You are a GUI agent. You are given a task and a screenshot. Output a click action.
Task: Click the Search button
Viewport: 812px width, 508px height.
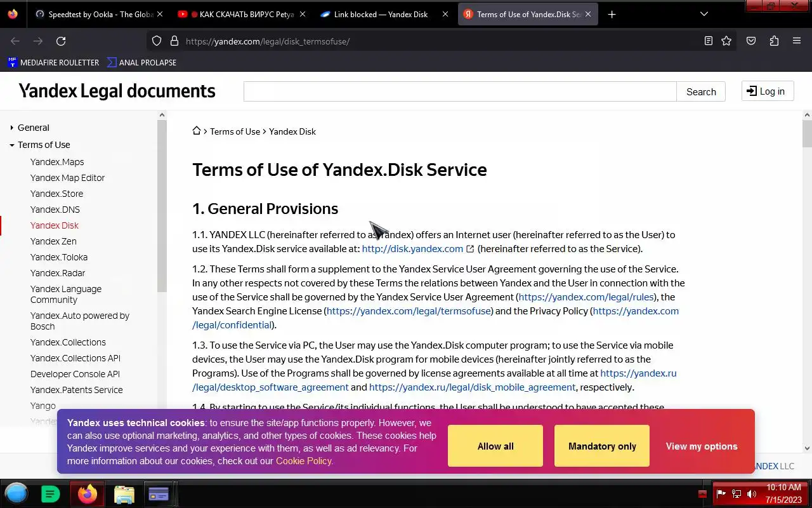(x=701, y=91)
